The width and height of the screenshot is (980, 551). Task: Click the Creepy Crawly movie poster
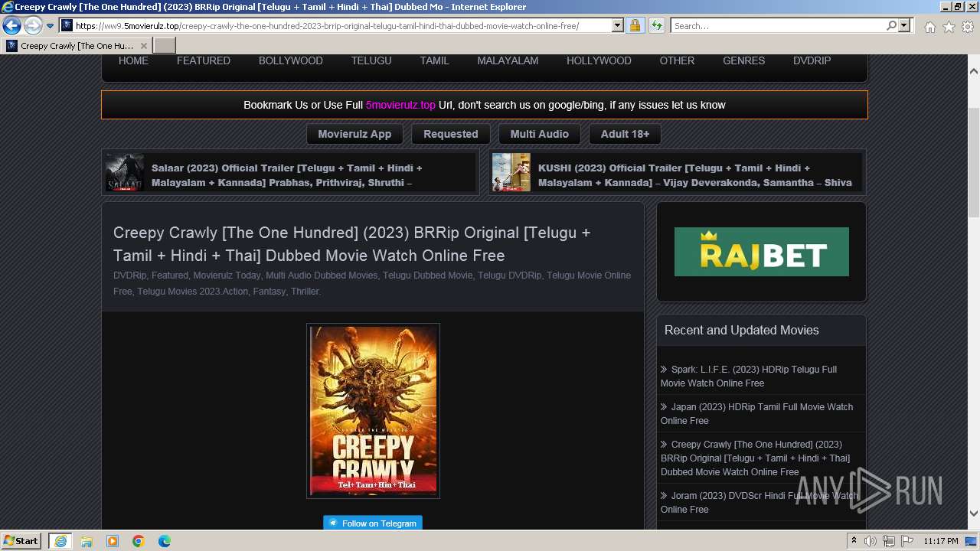coord(373,411)
